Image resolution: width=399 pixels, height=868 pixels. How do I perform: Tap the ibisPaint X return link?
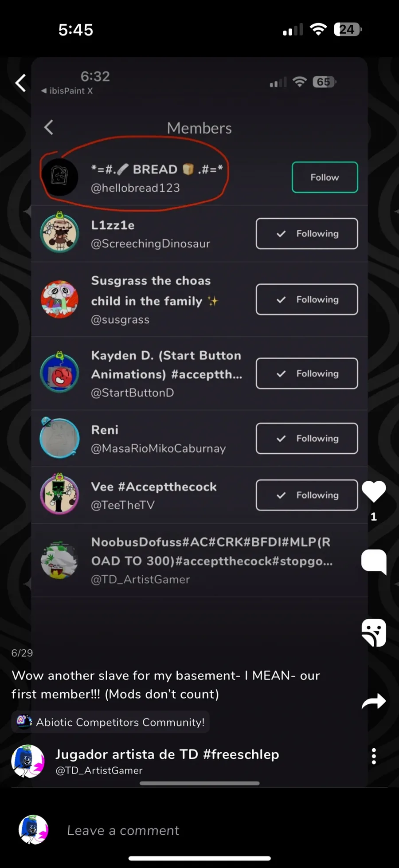click(x=67, y=90)
